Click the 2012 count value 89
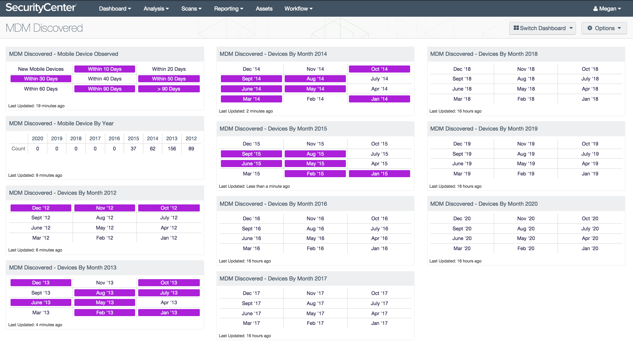 (191, 149)
